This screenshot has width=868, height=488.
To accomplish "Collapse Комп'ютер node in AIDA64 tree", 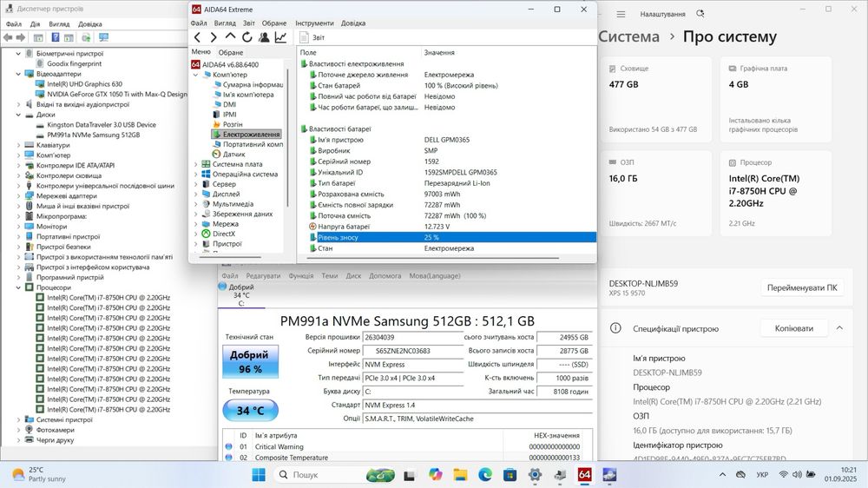I will [x=195, y=75].
